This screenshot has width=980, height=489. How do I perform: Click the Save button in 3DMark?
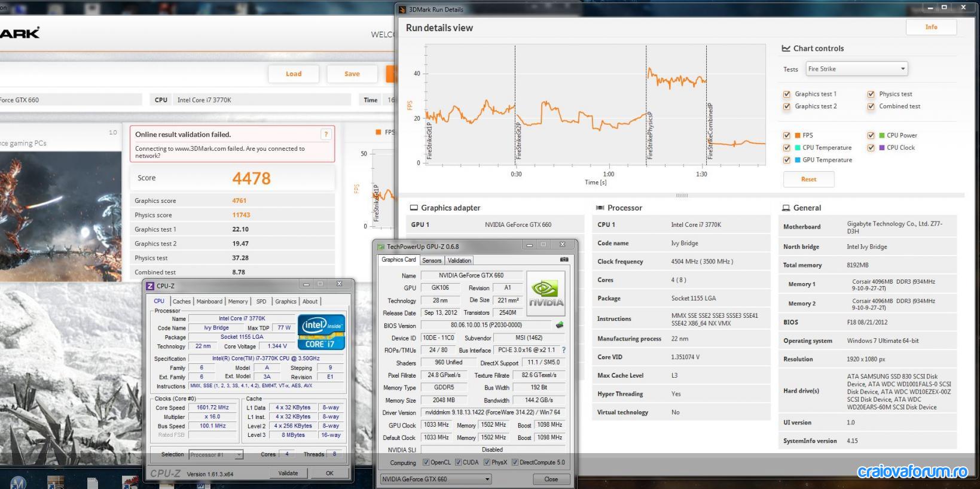coord(352,74)
